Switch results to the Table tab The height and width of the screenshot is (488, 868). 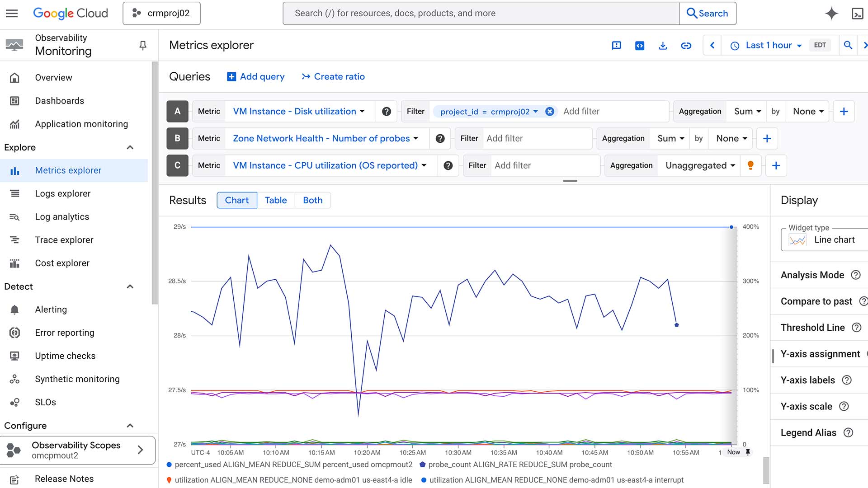(276, 200)
